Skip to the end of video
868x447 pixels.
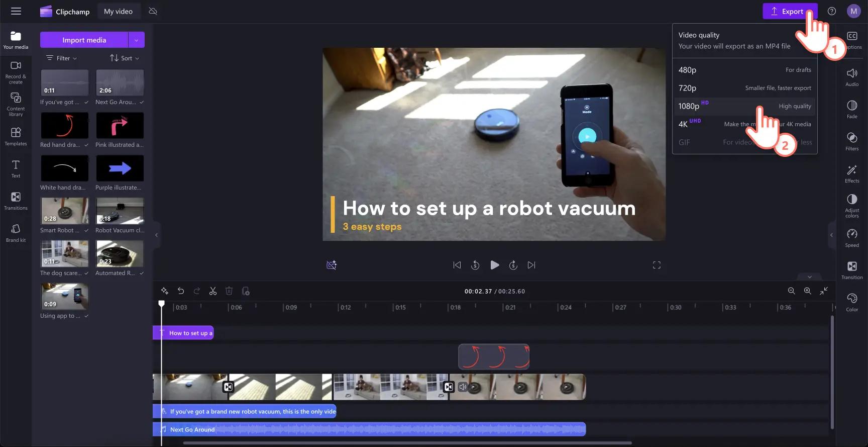point(531,265)
